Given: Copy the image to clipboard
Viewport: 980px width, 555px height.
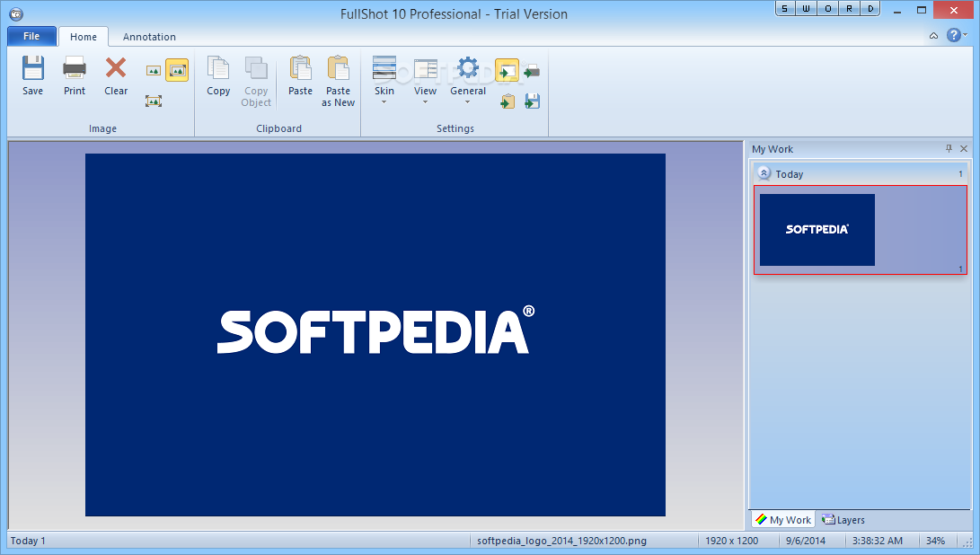Looking at the screenshot, I should (x=218, y=75).
